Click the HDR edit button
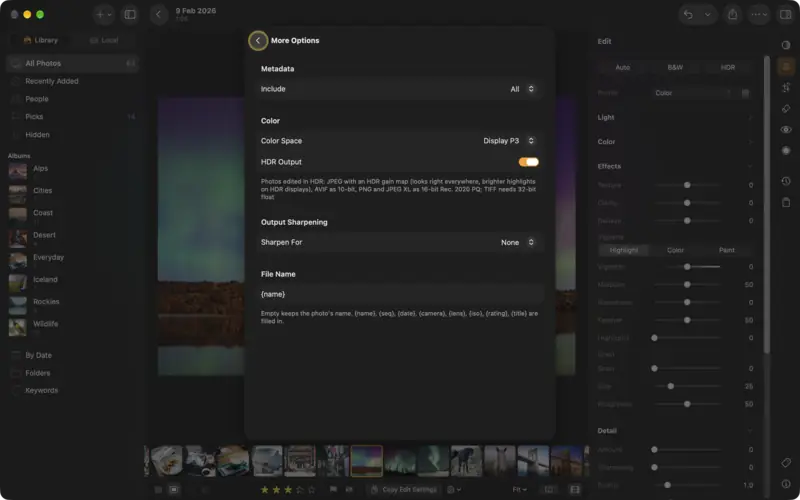800x500 pixels. tap(728, 67)
